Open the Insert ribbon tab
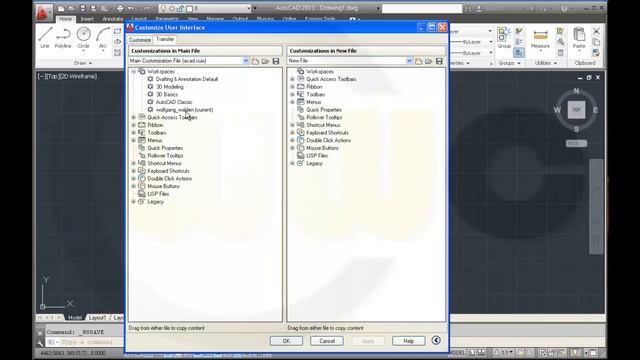 (x=87, y=19)
